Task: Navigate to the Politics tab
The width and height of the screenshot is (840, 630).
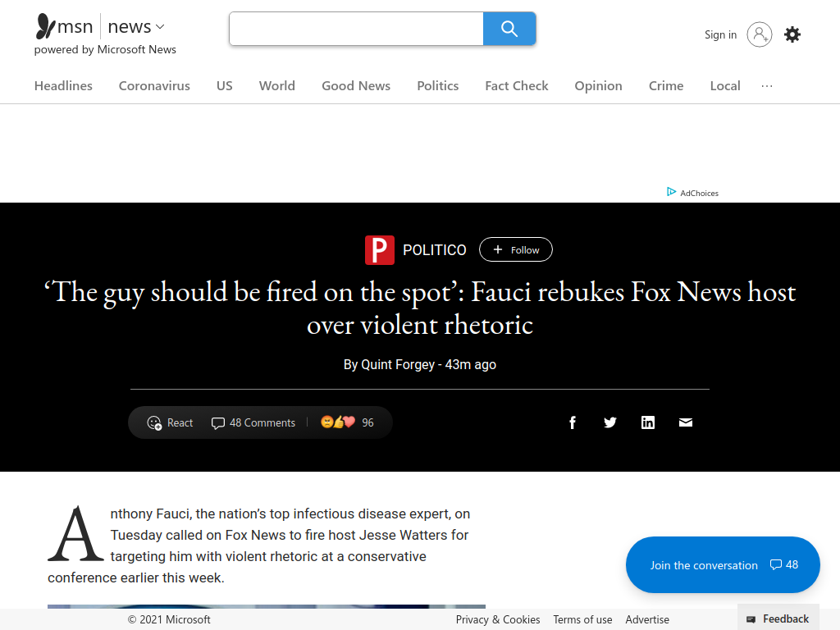Action: (438, 85)
